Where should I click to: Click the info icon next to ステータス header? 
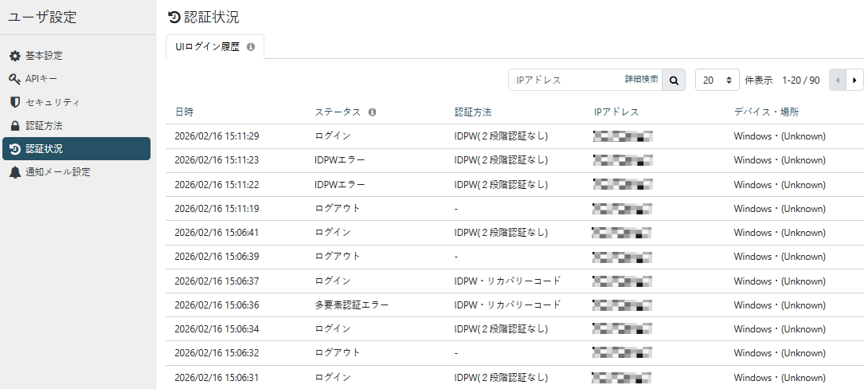tap(373, 112)
